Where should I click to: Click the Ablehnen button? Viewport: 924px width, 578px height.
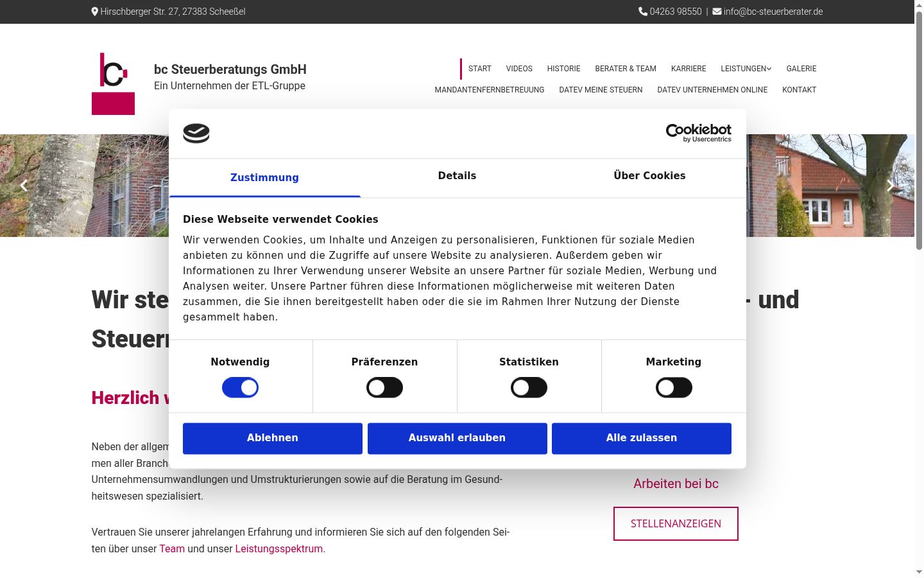tap(273, 439)
